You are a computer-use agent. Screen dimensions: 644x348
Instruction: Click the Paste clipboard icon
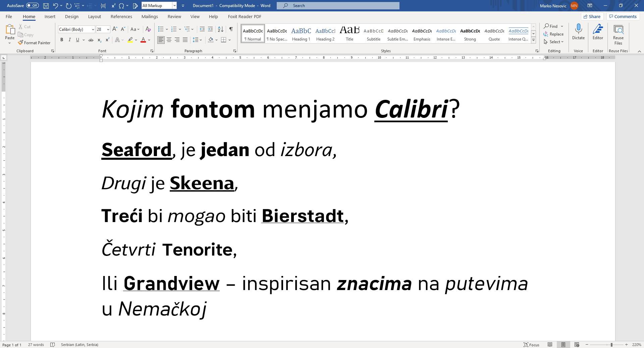coord(10,29)
